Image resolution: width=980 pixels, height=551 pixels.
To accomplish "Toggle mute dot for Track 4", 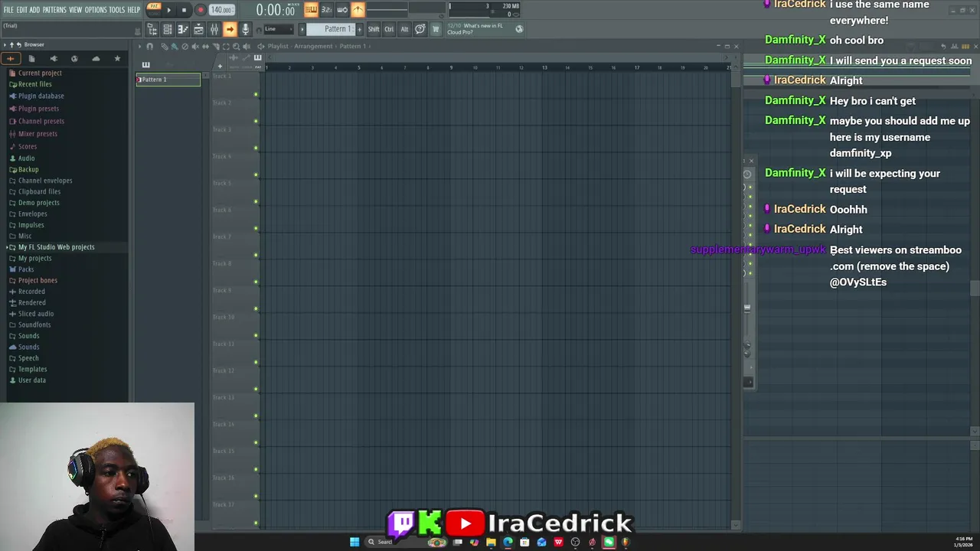I will (x=256, y=174).
